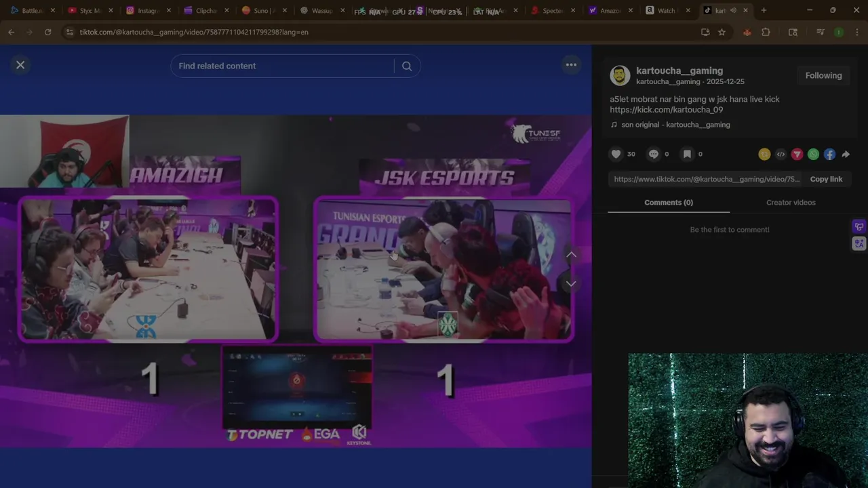Save video with the bookmark icon
868x488 pixels.
click(687, 154)
